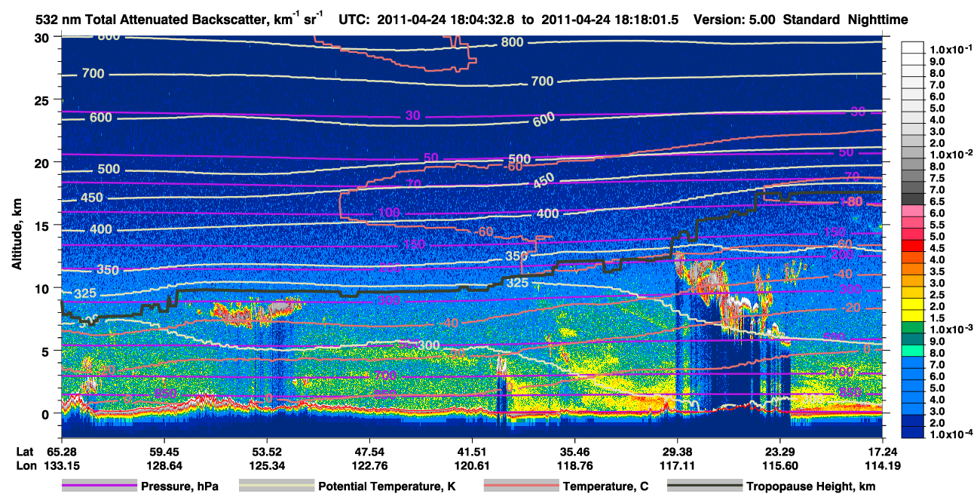Click the altitude axis tick 25
980x503 pixels.
click(x=44, y=100)
